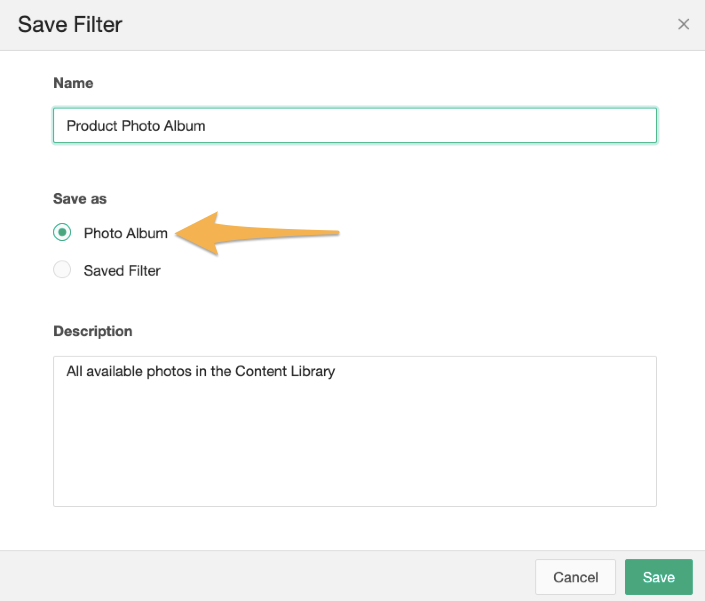705x601 pixels.
Task: Choose the Saved Filter radio button
Action: [x=62, y=270]
